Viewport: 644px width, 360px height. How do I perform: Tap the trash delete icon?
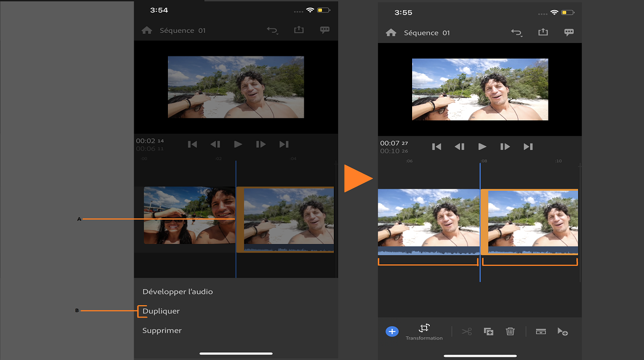(510, 332)
